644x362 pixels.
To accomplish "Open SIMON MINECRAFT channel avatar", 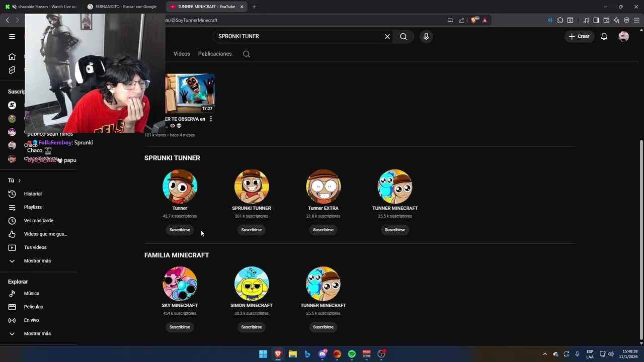I will pos(252,284).
